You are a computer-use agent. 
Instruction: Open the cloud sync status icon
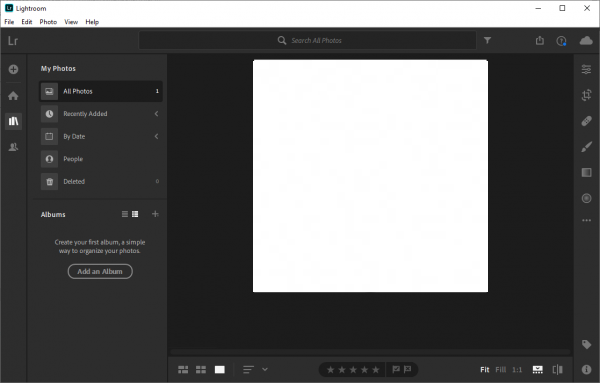pyautogui.click(x=586, y=40)
